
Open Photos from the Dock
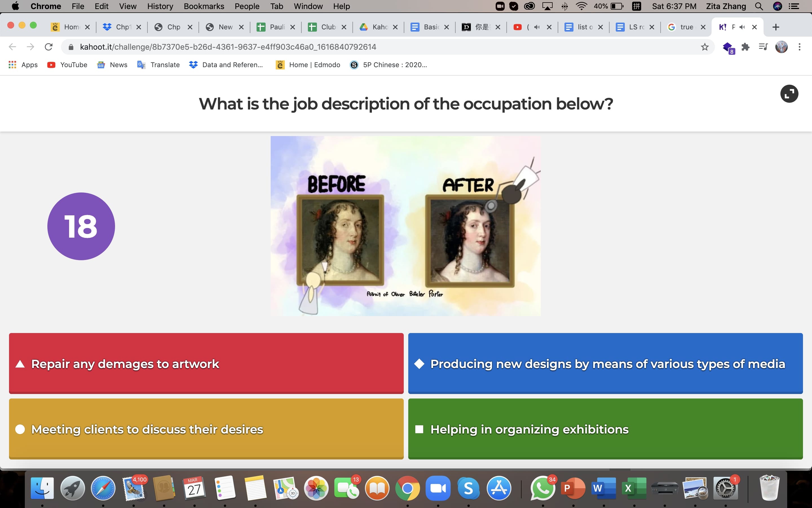point(316,488)
